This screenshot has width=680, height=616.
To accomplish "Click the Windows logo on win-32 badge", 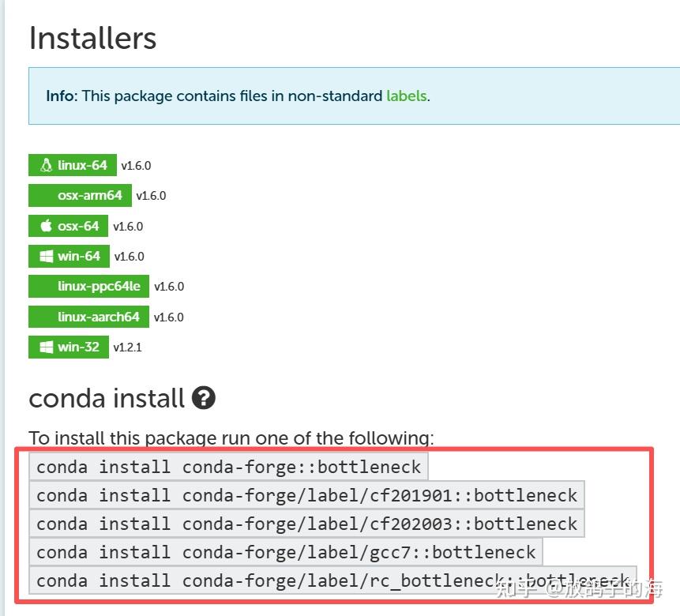I will (46, 347).
